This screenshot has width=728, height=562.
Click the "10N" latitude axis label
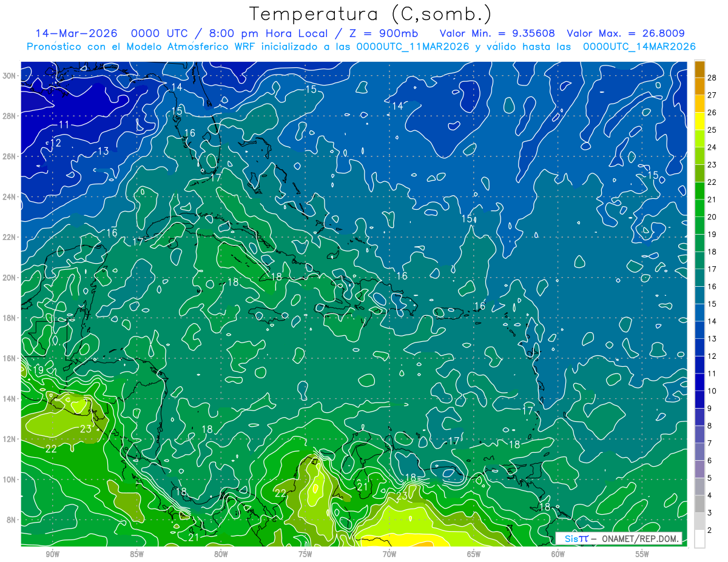(x=10, y=480)
